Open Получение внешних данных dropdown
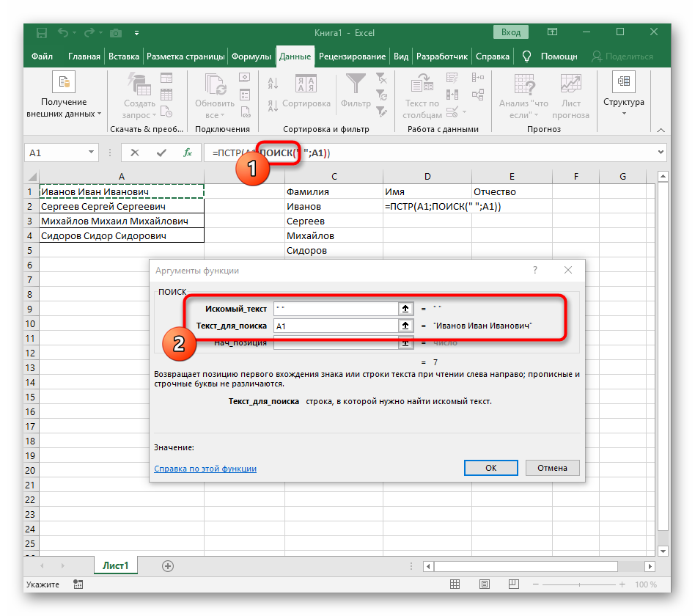 pos(64,95)
